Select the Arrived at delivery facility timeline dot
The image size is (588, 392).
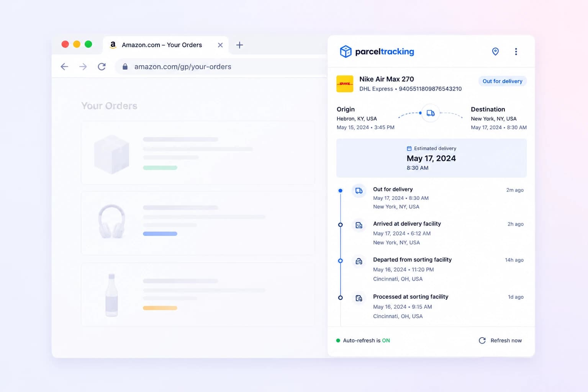click(340, 225)
